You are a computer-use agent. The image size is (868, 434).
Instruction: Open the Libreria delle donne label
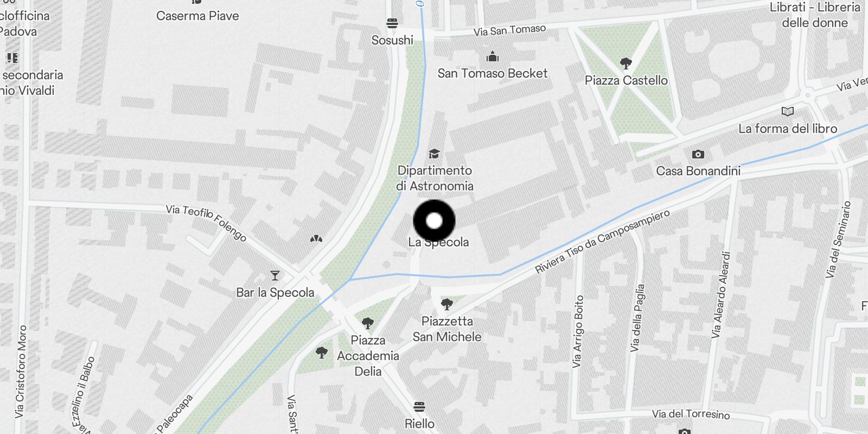point(815,15)
